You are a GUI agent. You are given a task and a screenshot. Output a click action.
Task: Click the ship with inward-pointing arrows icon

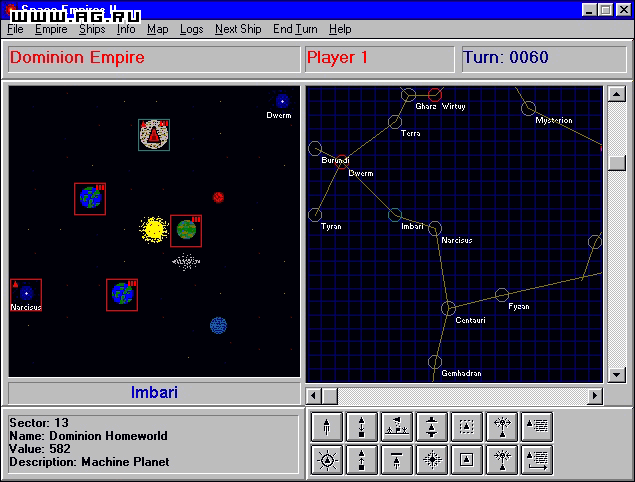pos(502,460)
